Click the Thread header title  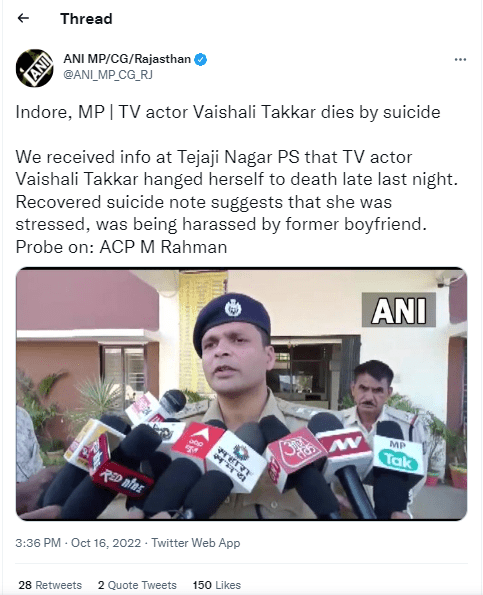pyautogui.click(x=86, y=19)
